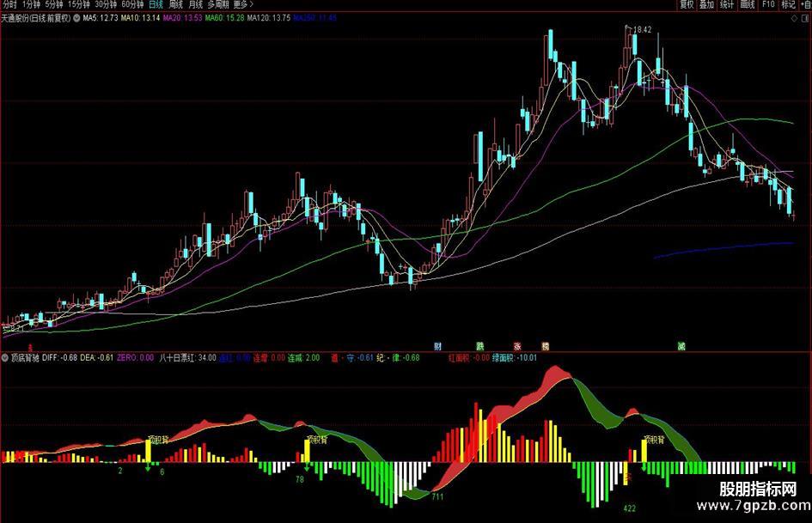Click the ZERO: 0.00 value
812x523 pixels.
click(x=135, y=358)
